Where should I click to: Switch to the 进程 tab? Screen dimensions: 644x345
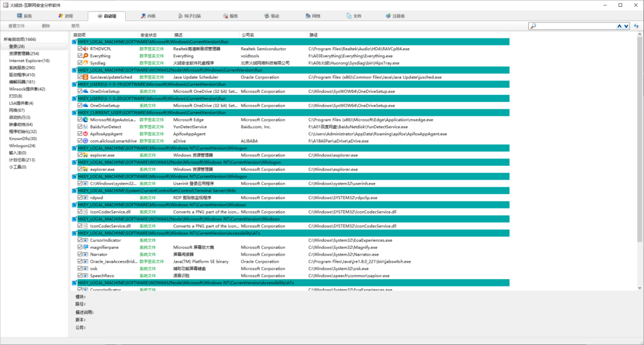tap(65, 16)
